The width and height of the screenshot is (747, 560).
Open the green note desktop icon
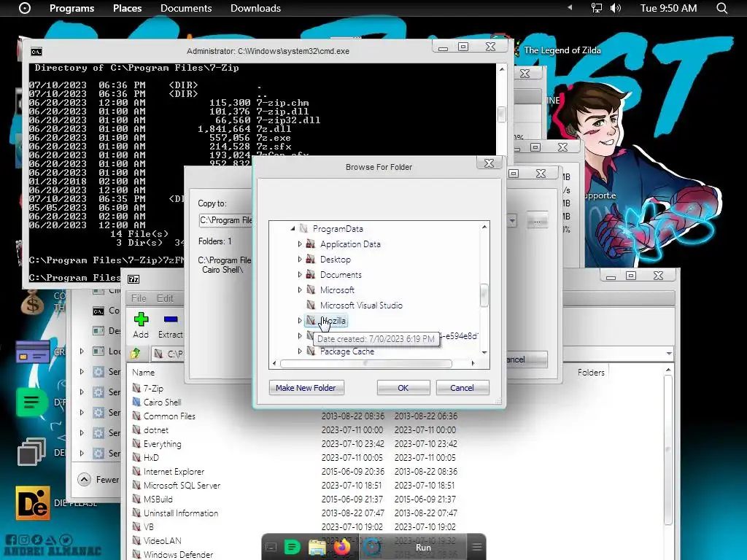pos(31,402)
